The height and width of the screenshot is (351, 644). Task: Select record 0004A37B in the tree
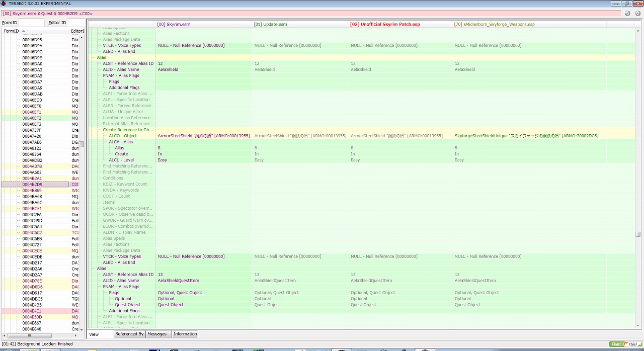point(32,166)
